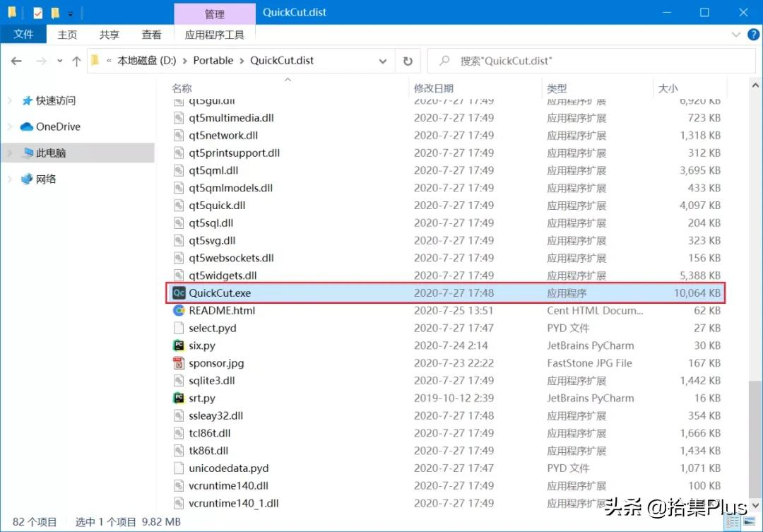Click the vcruntime140.dll file icon
763x532 pixels.
(x=179, y=486)
